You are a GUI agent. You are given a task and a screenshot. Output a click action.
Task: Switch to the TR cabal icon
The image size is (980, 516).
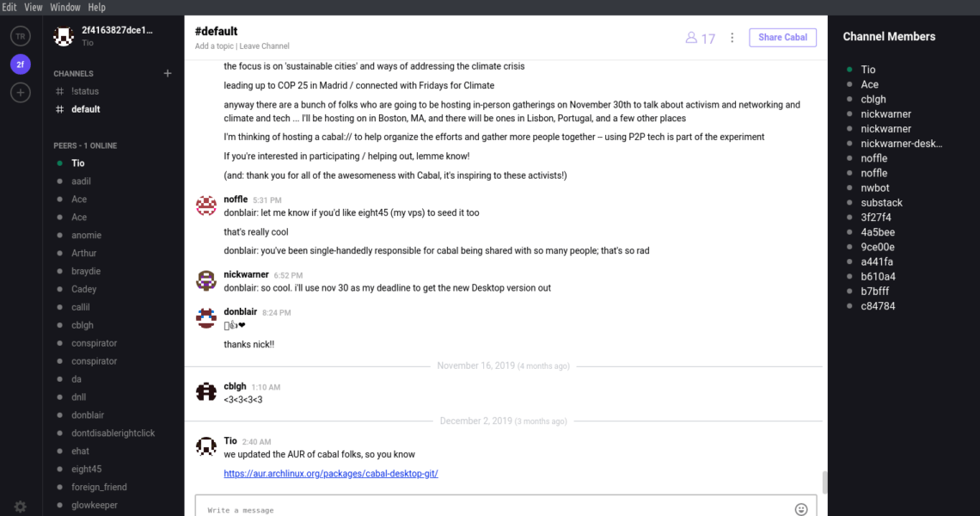click(21, 36)
